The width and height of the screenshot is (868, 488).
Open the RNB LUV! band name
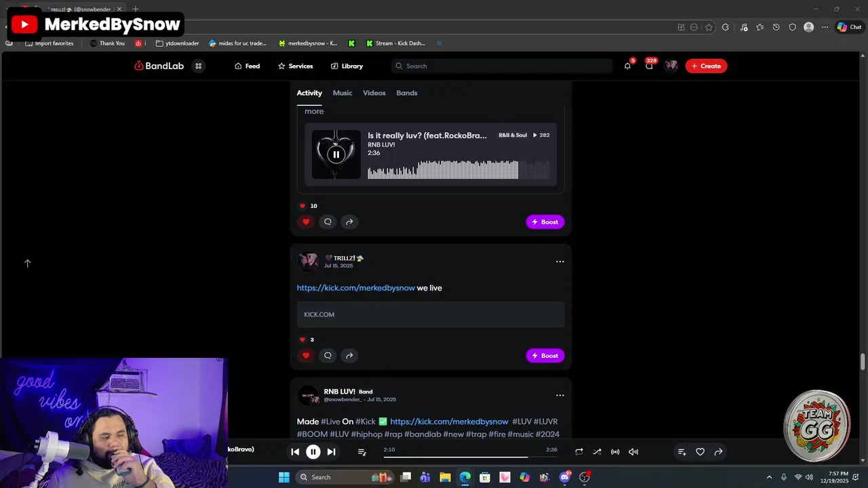pos(339,391)
